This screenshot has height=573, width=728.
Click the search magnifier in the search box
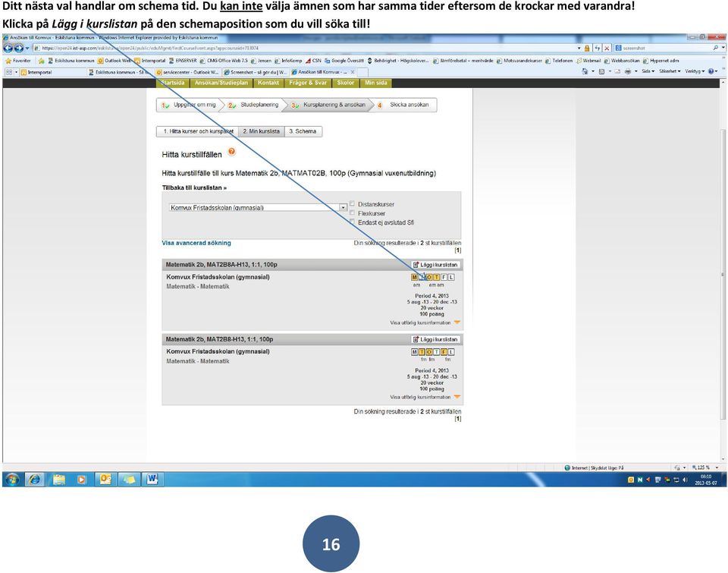tap(716, 48)
